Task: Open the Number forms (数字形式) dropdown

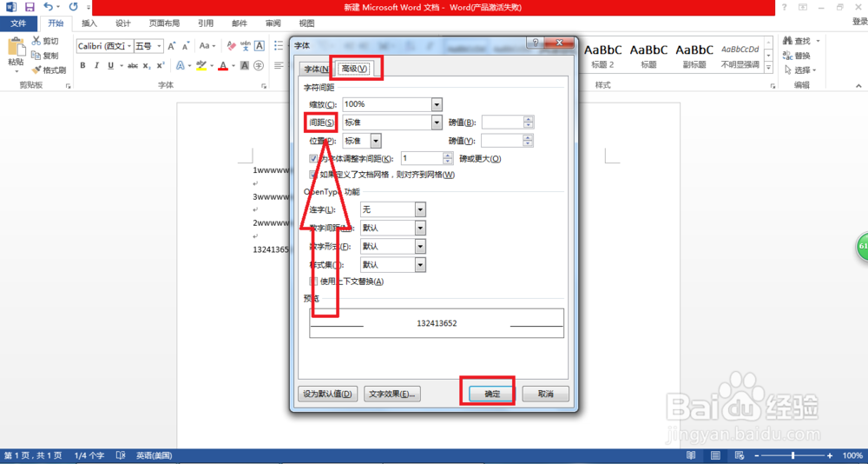Action: click(x=420, y=246)
